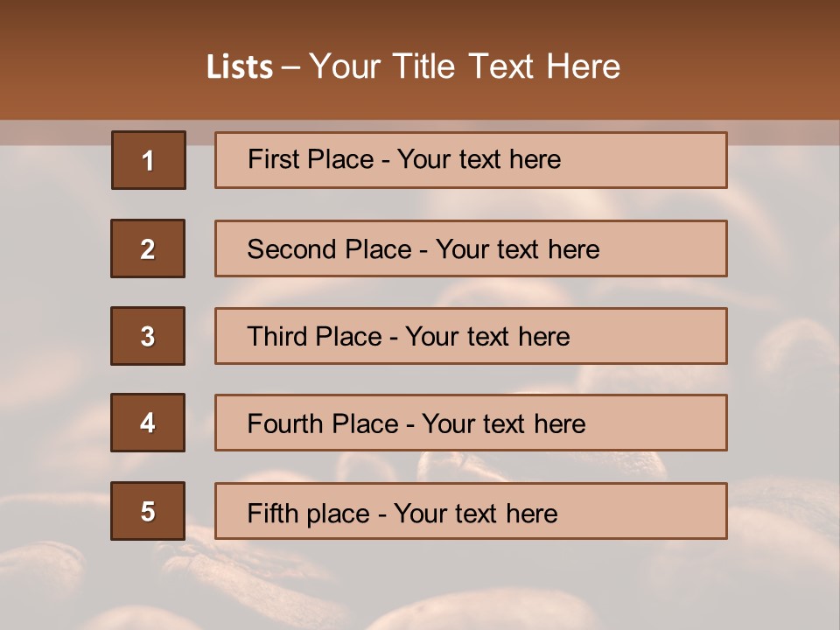The image size is (840, 630).
Task: Select the number 5 box
Action: click(x=148, y=511)
